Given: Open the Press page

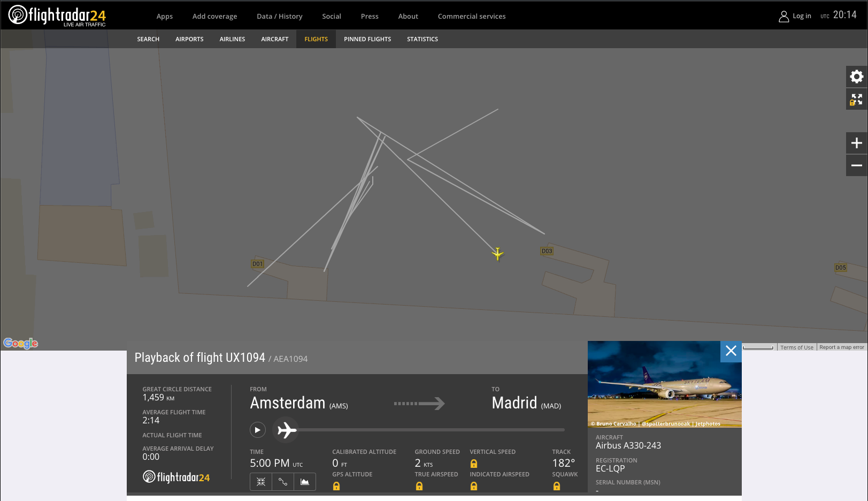Looking at the screenshot, I should (x=370, y=17).
